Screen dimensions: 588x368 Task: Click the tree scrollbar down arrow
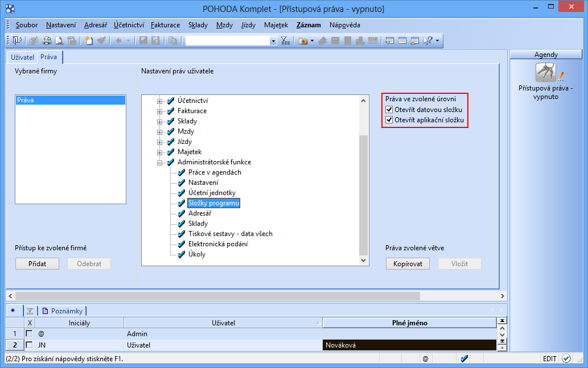pyautogui.click(x=363, y=261)
